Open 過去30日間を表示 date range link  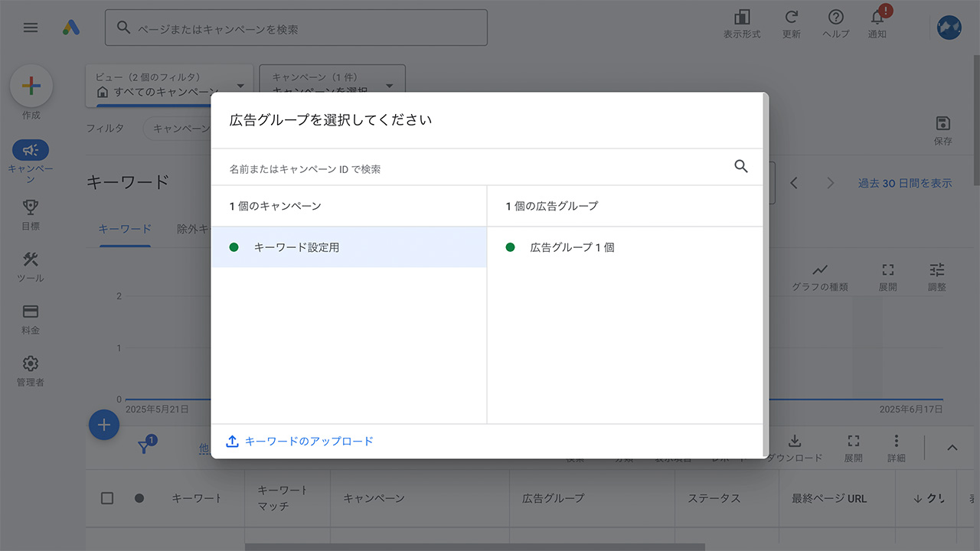click(x=904, y=183)
